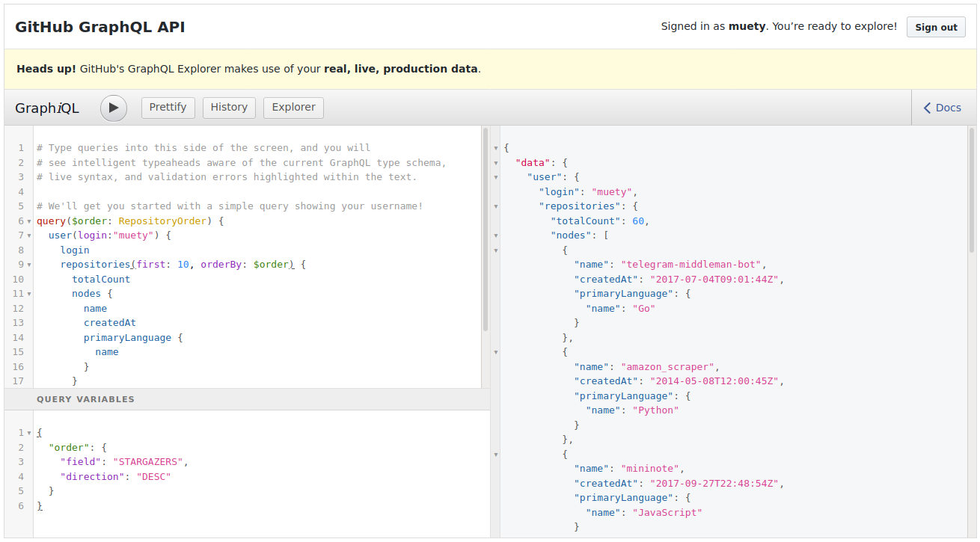This screenshot has width=980, height=542.
Task: Collapse the query block at line 6
Action: click(29, 221)
